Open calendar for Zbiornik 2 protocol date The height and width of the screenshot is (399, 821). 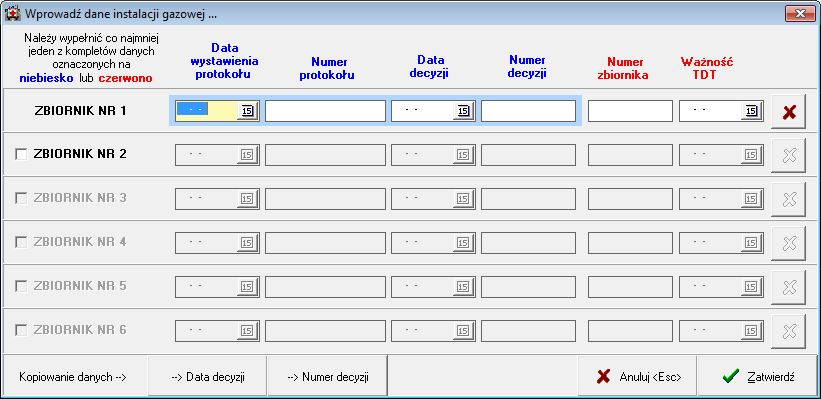coord(248,155)
